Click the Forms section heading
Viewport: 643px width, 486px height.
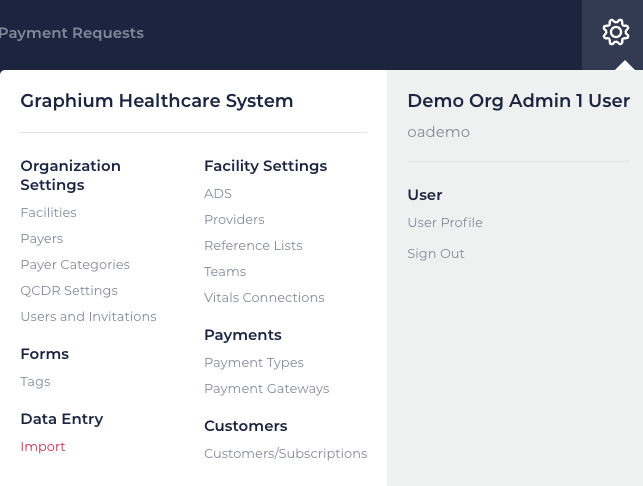point(45,354)
